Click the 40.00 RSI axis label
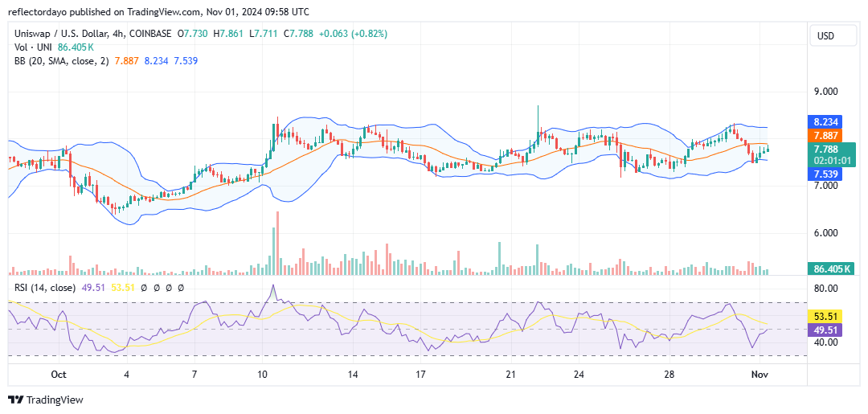The height and width of the screenshot is (414, 868). pyautogui.click(x=826, y=342)
